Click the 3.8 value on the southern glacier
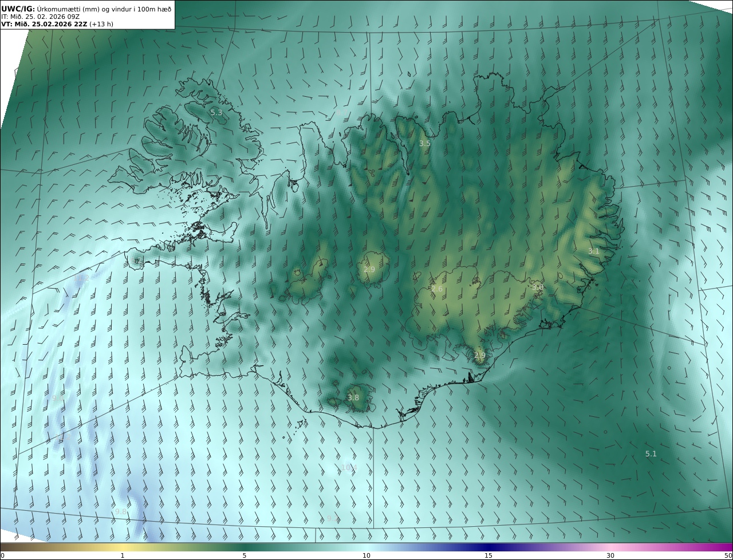Viewport: 733px width, 560px height. click(353, 397)
